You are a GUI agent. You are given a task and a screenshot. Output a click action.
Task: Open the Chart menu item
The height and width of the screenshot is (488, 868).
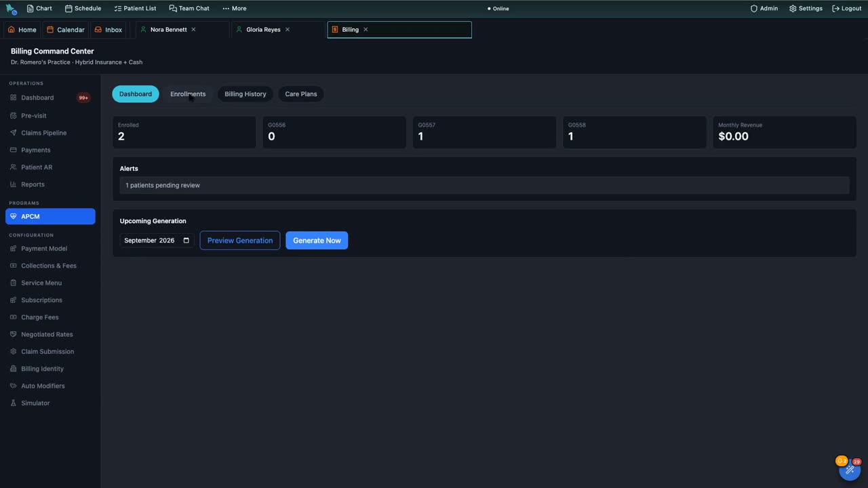[39, 9]
